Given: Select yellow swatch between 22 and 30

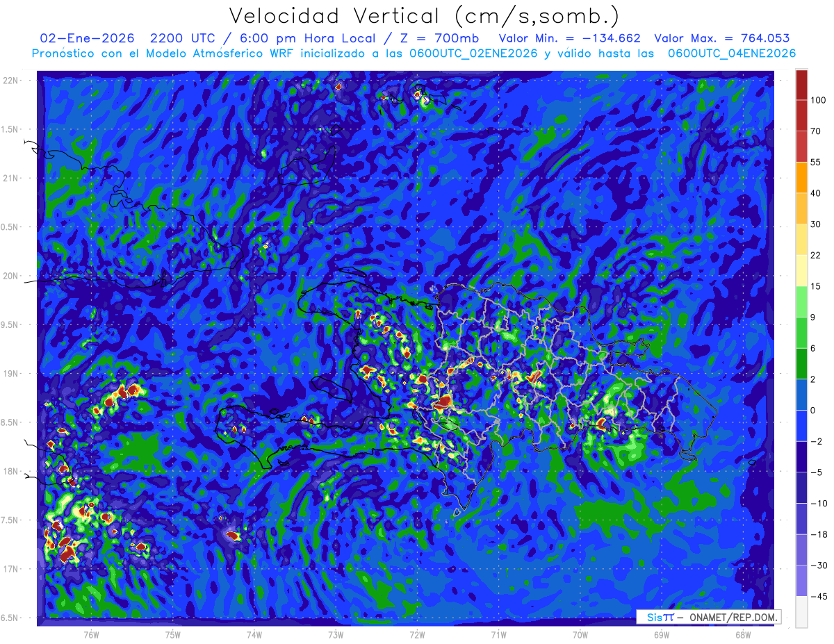Looking at the screenshot, I should [x=801, y=239].
